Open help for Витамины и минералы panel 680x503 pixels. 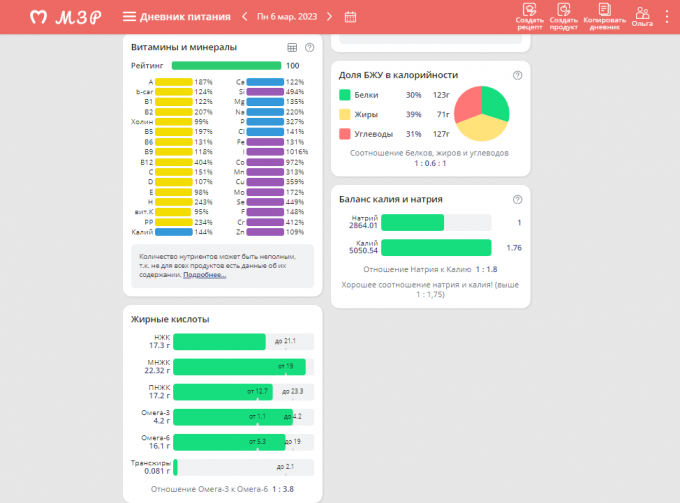[309, 47]
